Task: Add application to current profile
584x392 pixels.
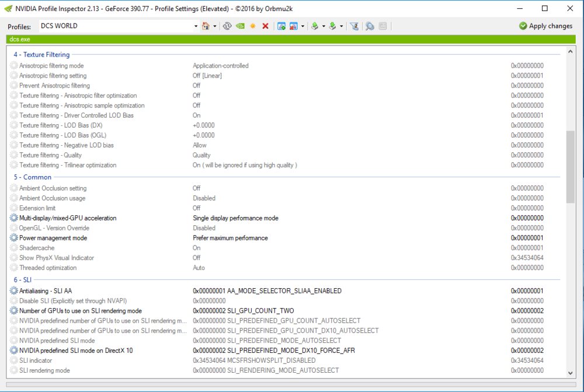Action: [281, 26]
